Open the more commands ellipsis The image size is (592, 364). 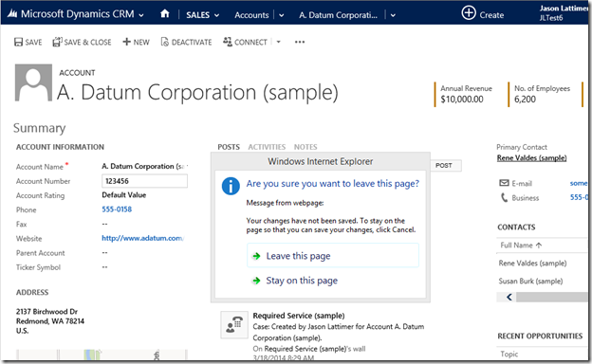(300, 42)
